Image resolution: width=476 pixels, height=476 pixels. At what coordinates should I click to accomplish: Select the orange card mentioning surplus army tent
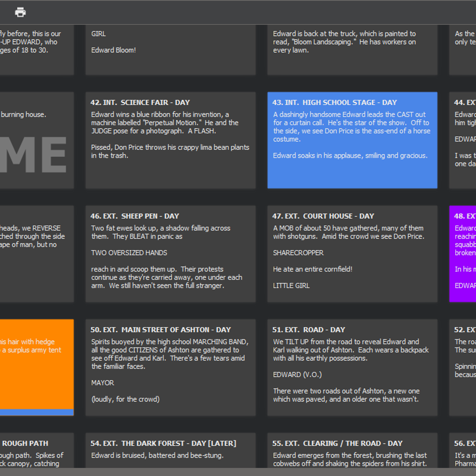point(37,367)
